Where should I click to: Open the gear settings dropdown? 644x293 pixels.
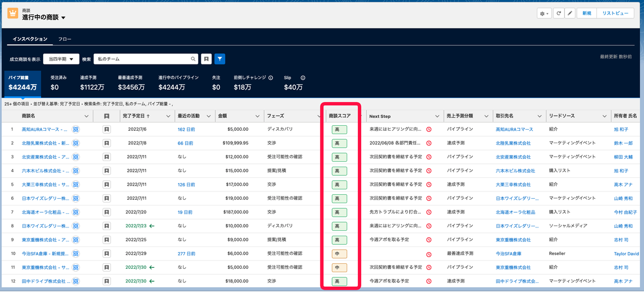[x=544, y=13]
